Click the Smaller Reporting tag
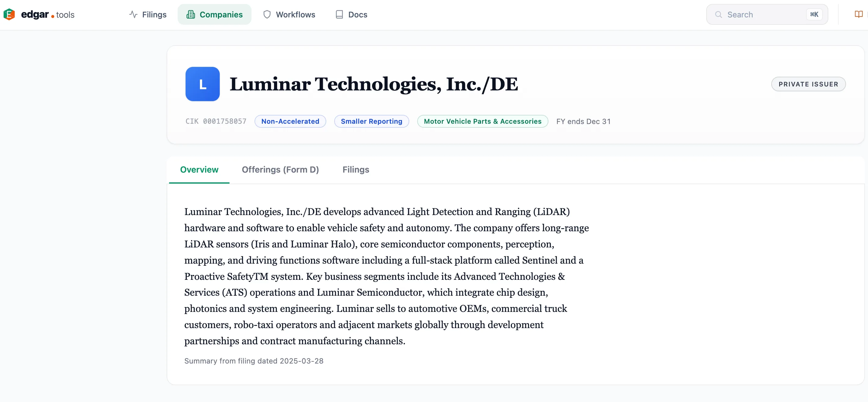 coord(371,121)
